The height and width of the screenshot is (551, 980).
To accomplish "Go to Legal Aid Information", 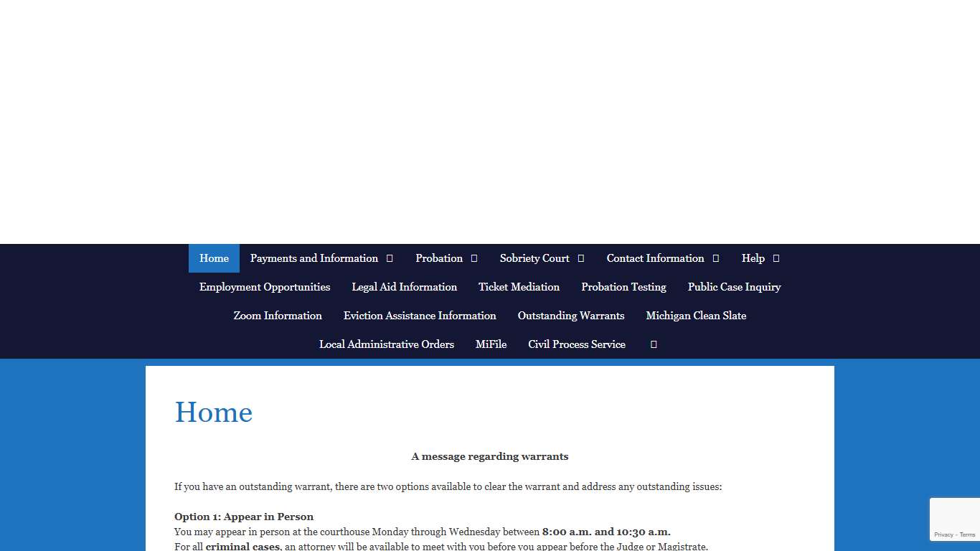I will click(x=404, y=287).
